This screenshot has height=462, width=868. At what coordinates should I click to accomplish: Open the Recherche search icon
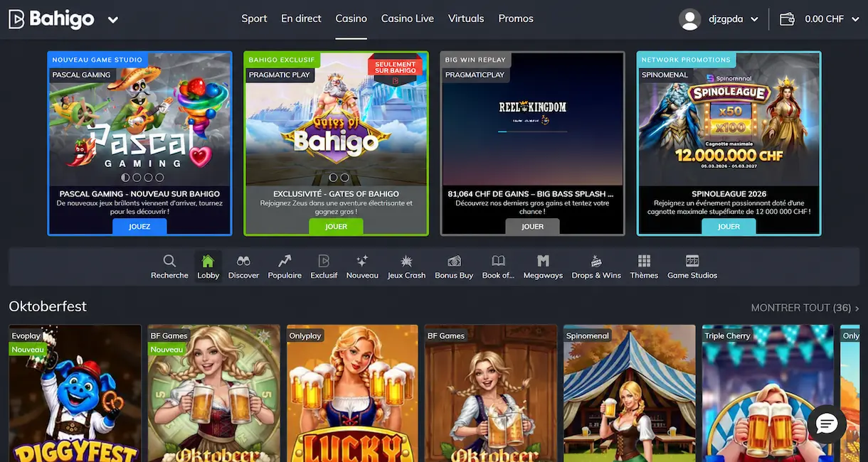[169, 262]
